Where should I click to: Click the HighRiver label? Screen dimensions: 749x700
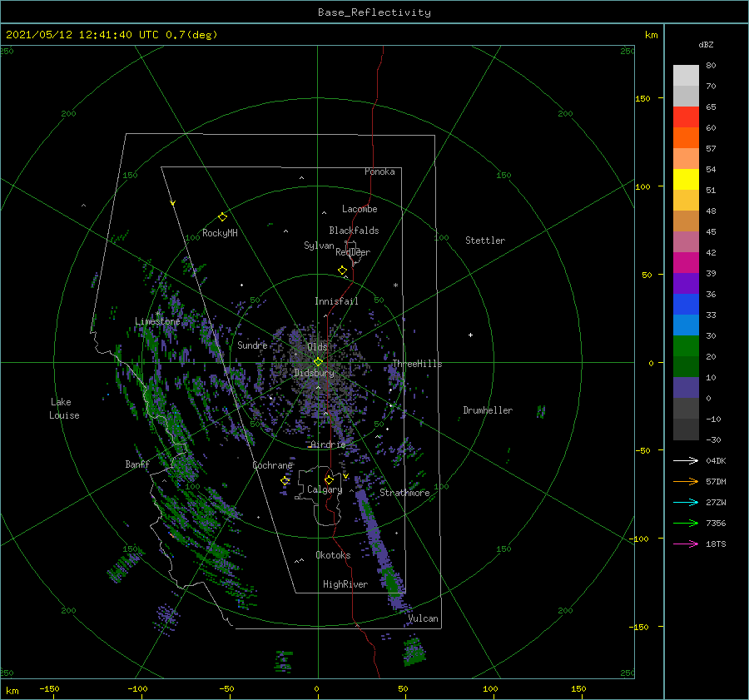(x=345, y=584)
